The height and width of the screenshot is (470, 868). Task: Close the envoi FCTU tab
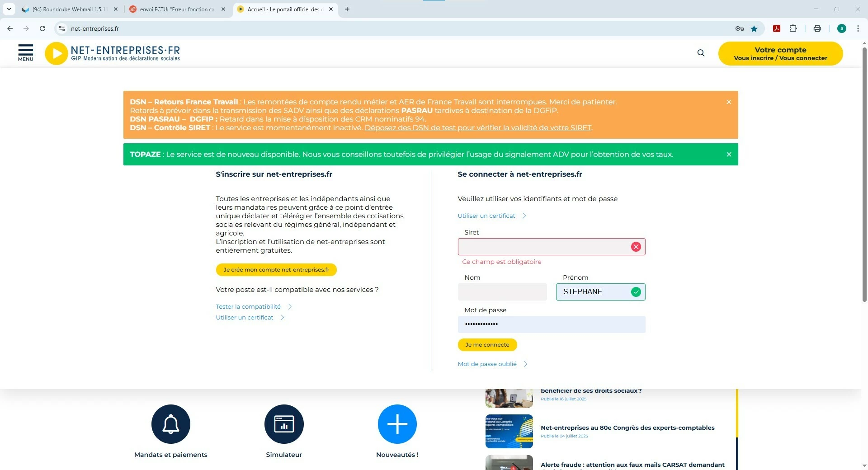tap(223, 9)
